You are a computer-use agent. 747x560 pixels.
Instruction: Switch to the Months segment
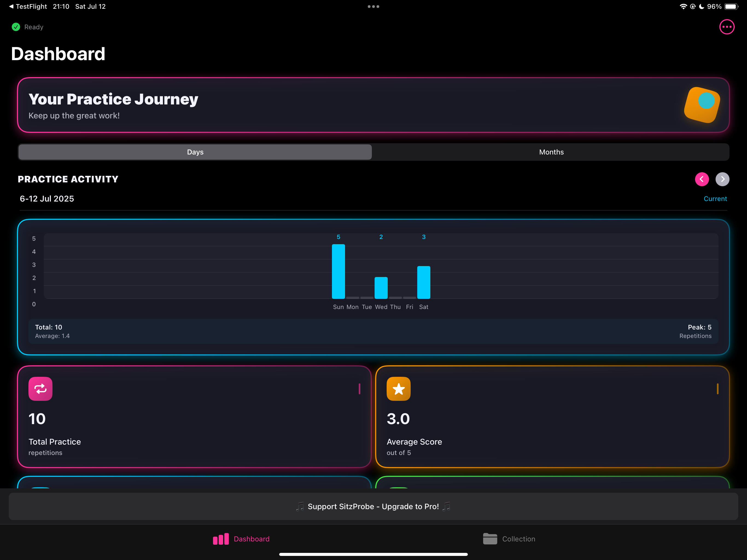pos(551,152)
